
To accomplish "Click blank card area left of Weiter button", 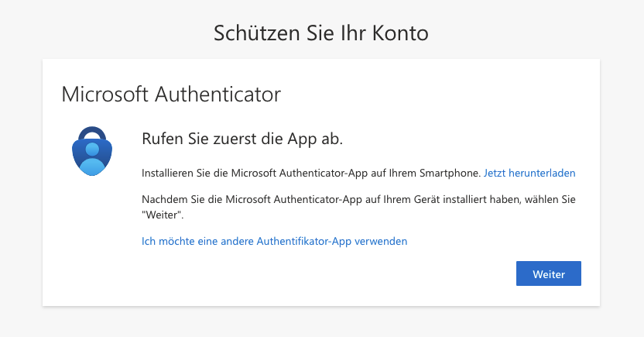I will coord(310,274).
